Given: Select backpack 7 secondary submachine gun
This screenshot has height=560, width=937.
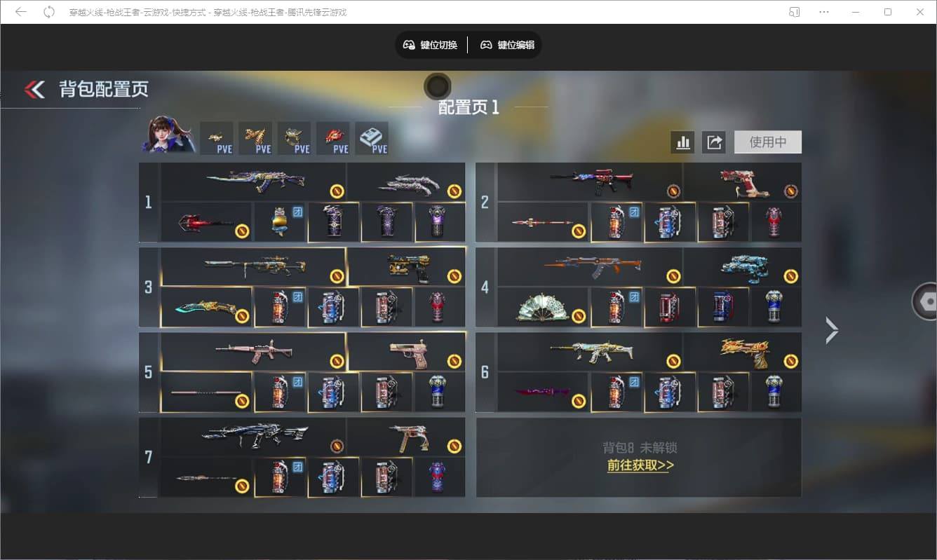Looking at the screenshot, I should pyautogui.click(x=406, y=437).
